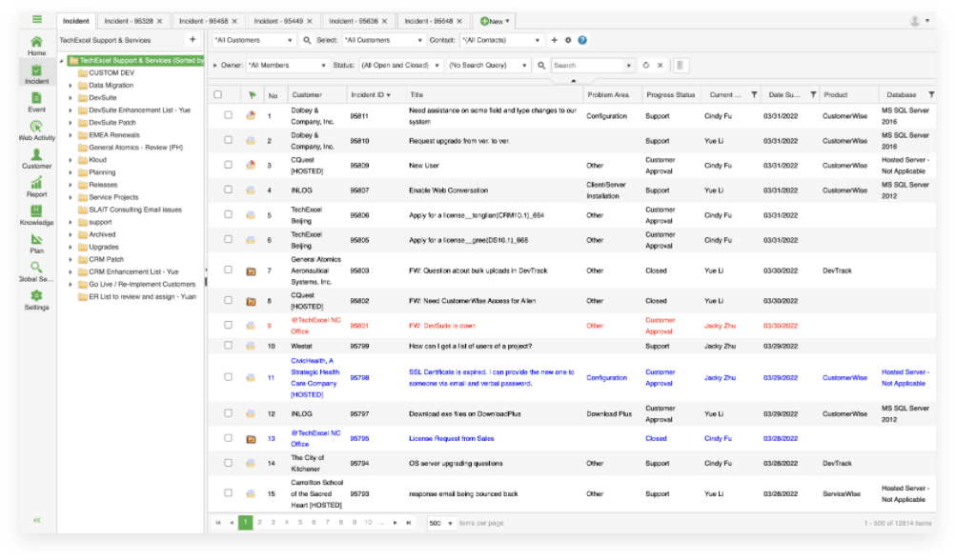Open filter on Date Submitted column
This screenshot has width=955, height=560.
(813, 95)
